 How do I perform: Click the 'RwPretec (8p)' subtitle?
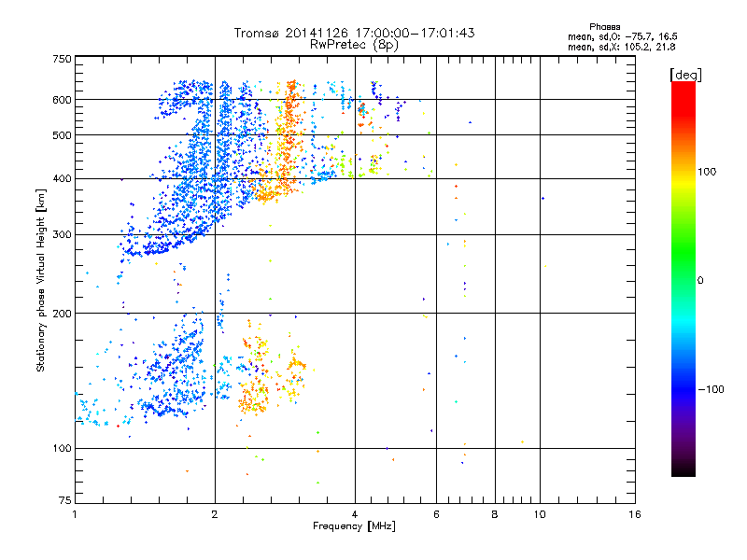pos(354,45)
